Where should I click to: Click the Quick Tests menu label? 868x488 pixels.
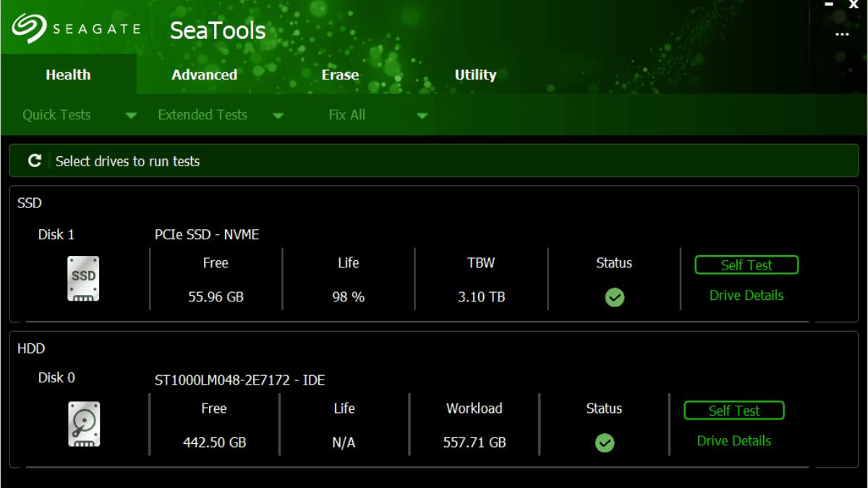(56, 115)
